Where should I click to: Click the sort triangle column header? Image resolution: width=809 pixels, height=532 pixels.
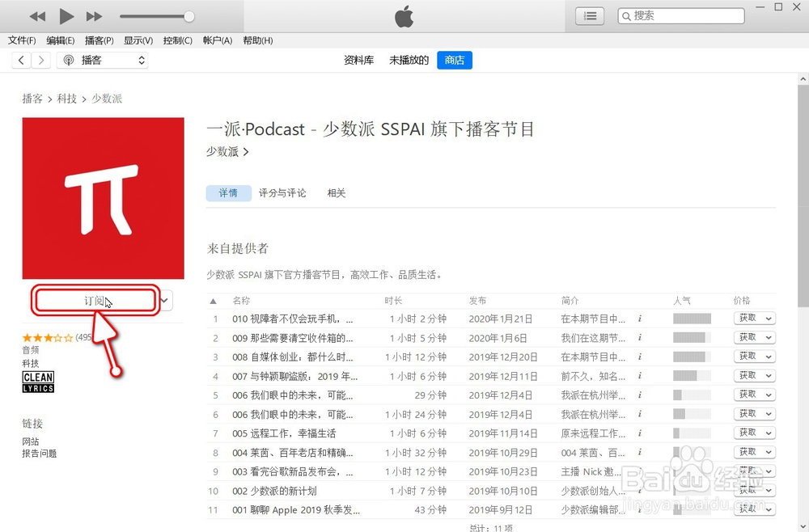tap(213, 301)
